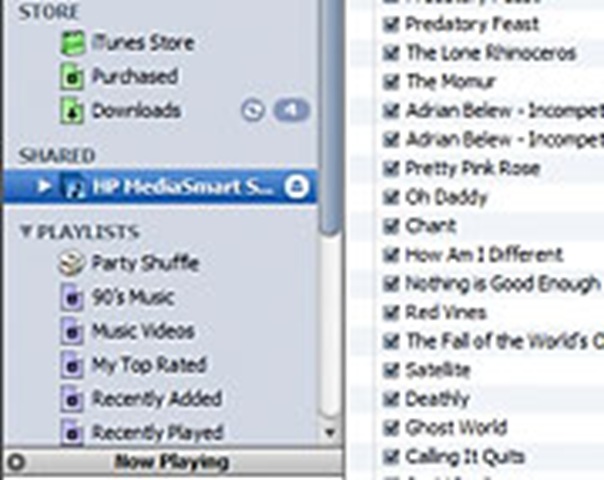The height and width of the screenshot is (480, 604).
Task: Select the song Satellite
Action: click(438, 370)
